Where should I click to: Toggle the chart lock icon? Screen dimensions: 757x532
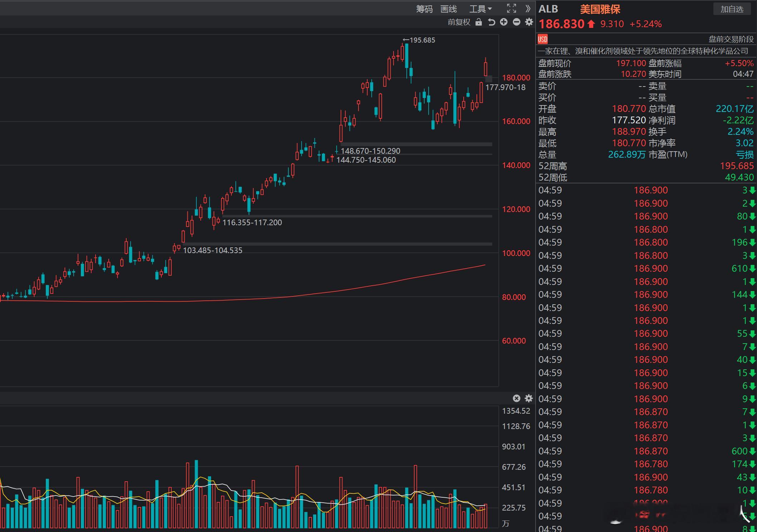pos(478,22)
